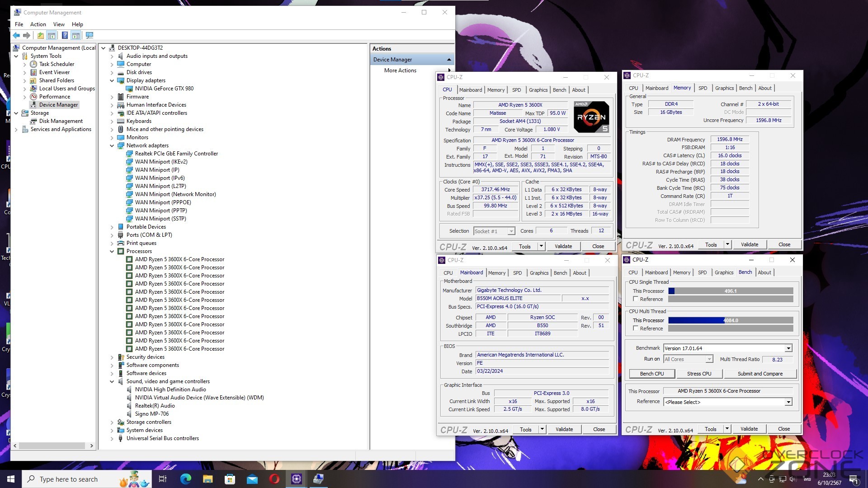868x488 pixels.
Task: Enable Reference checkbox under CPU Multi Thread
Action: [x=636, y=328]
